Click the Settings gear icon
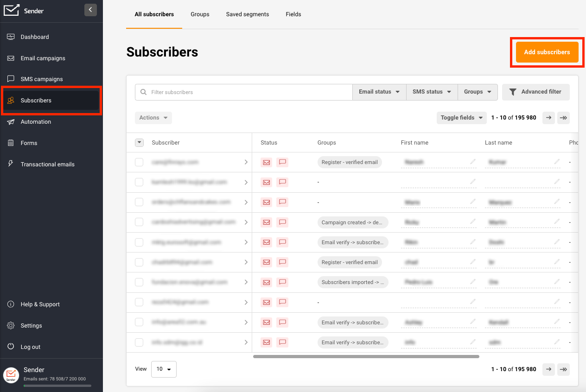Image resolution: width=586 pixels, height=392 pixels. [x=11, y=326]
